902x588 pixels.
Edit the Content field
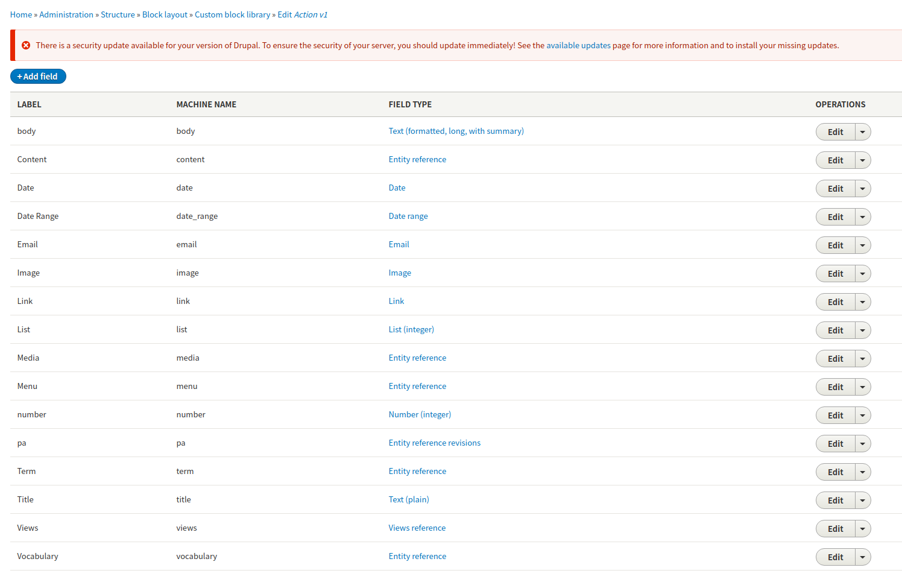[x=835, y=160]
